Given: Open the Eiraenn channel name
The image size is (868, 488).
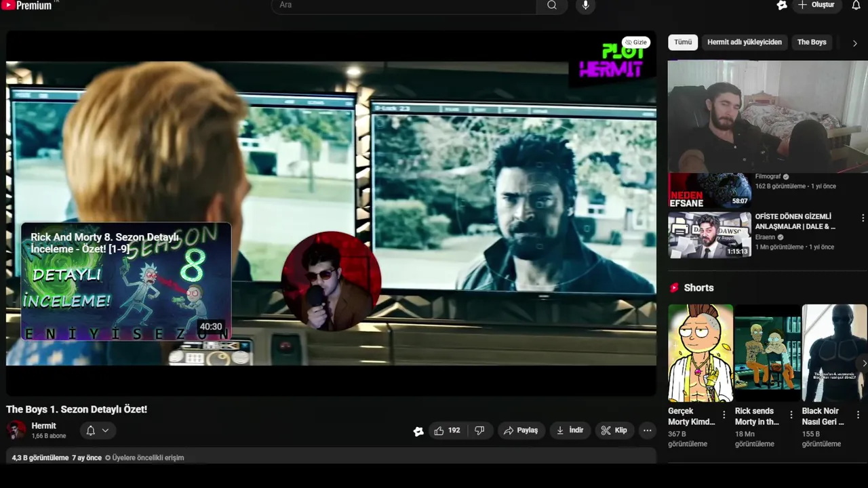Looking at the screenshot, I should [765, 237].
